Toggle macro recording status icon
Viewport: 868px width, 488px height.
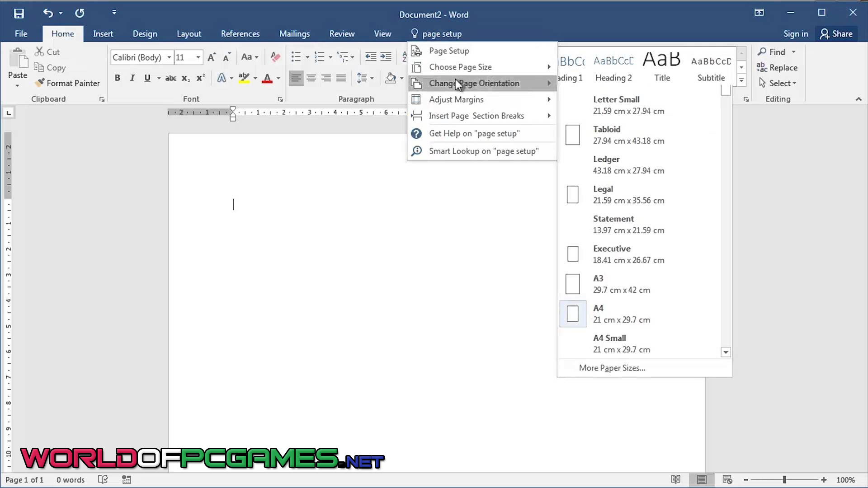tap(127, 479)
